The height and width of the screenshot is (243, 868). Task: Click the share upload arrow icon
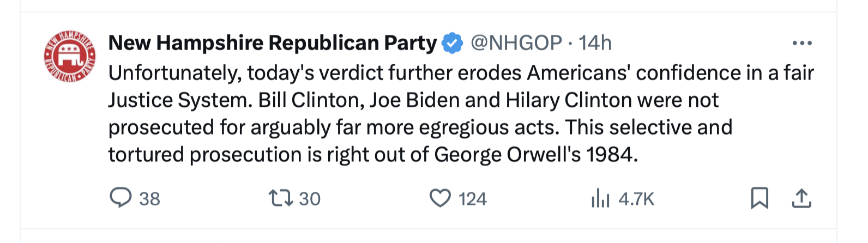click(x=801, y=198)
